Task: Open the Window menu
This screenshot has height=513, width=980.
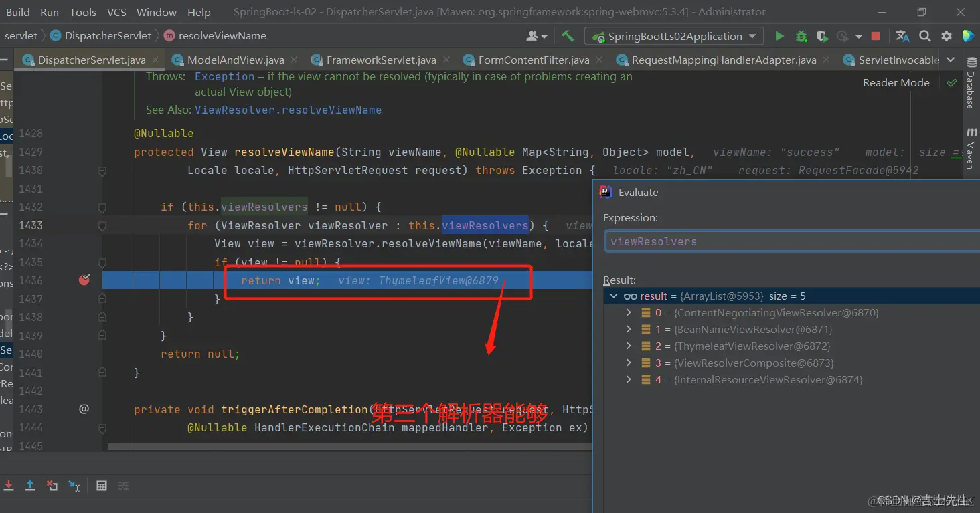Action: 157,12
